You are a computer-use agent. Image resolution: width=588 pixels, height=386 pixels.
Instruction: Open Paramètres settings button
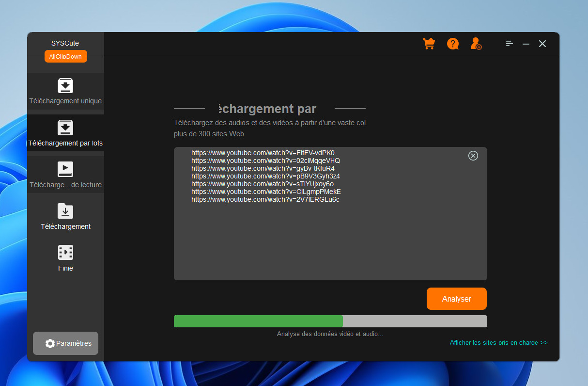(x=65, y=343)
